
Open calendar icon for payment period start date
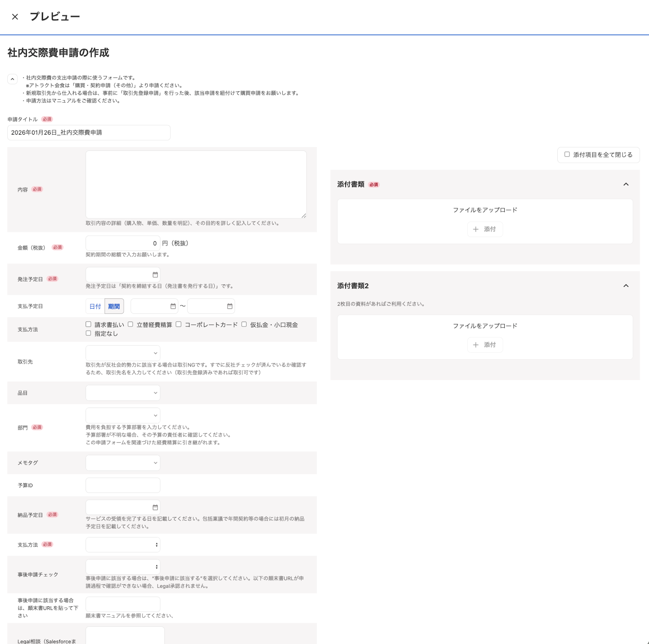pyautogui.click(x=173, y=306)
